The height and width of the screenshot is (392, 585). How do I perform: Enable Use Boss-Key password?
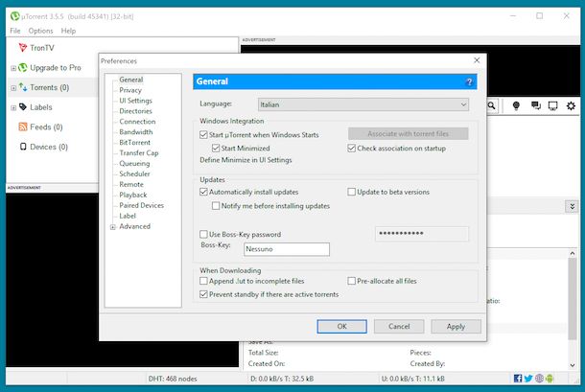pos(203,234)
